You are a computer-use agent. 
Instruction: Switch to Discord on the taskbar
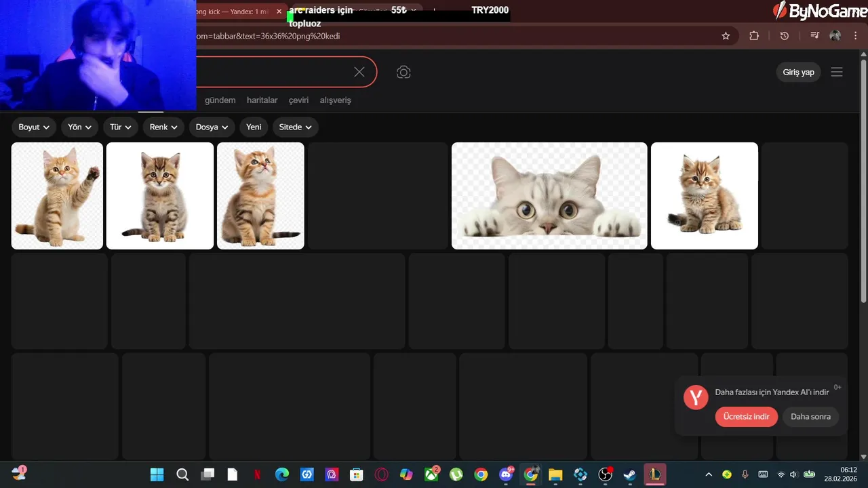506,474
